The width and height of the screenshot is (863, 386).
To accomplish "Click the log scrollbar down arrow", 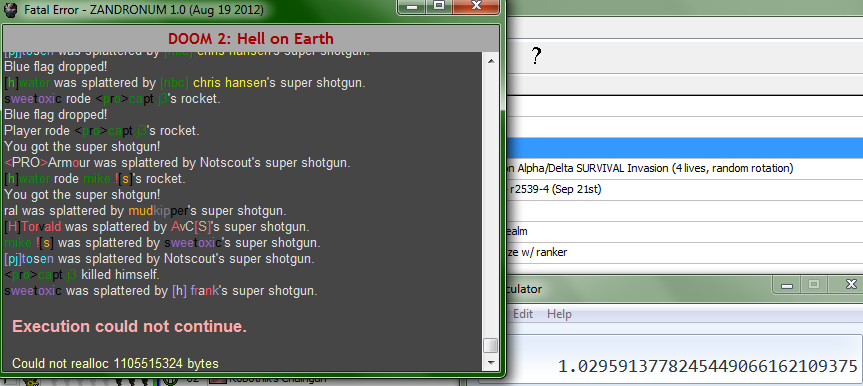I will (x=490, y=362).
